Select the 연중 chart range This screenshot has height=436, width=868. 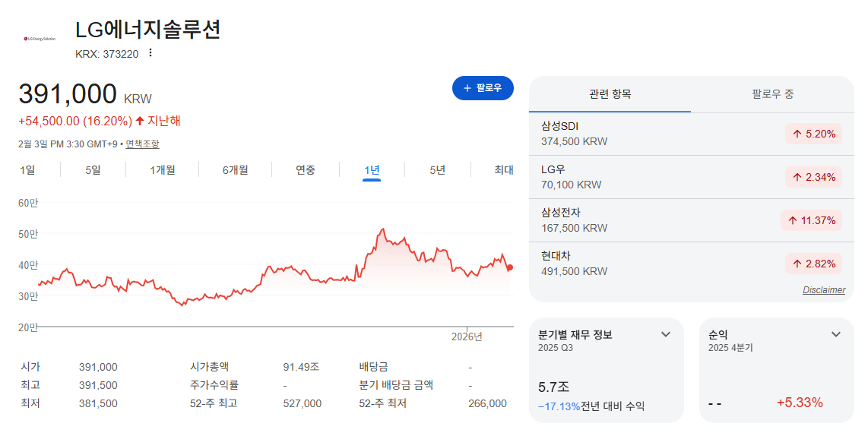305,170
